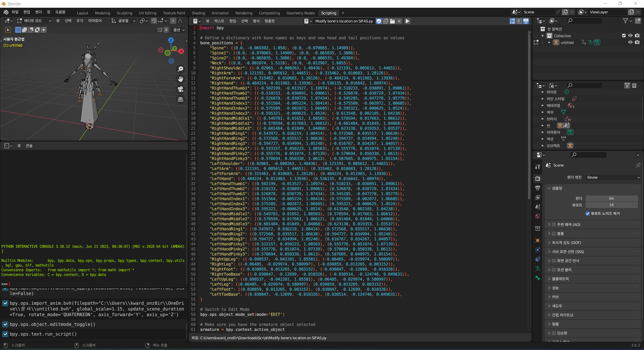The width and height of the screenshot is (644, 350).
Task: Open Tool properties tab icon
Action: pyautogui.click(x=538, y=167)
